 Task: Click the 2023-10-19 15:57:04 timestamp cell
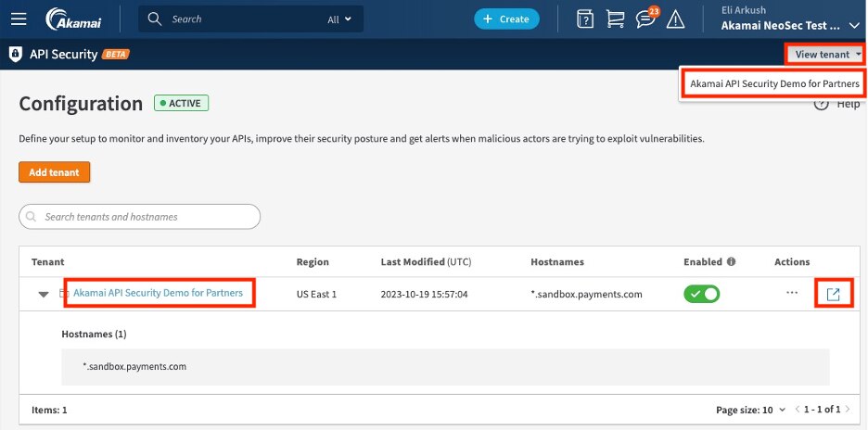point(424,295)
